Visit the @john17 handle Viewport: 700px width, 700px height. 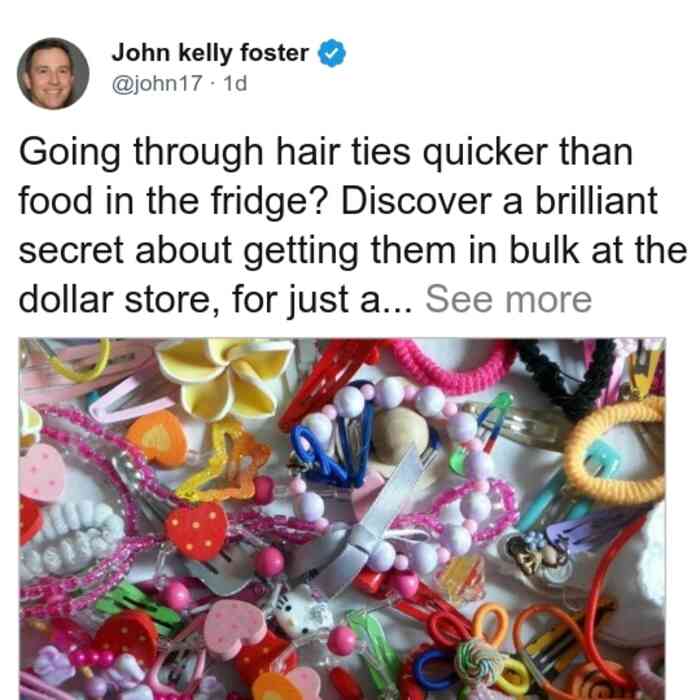pyautogui.click(x=157, y=83)
